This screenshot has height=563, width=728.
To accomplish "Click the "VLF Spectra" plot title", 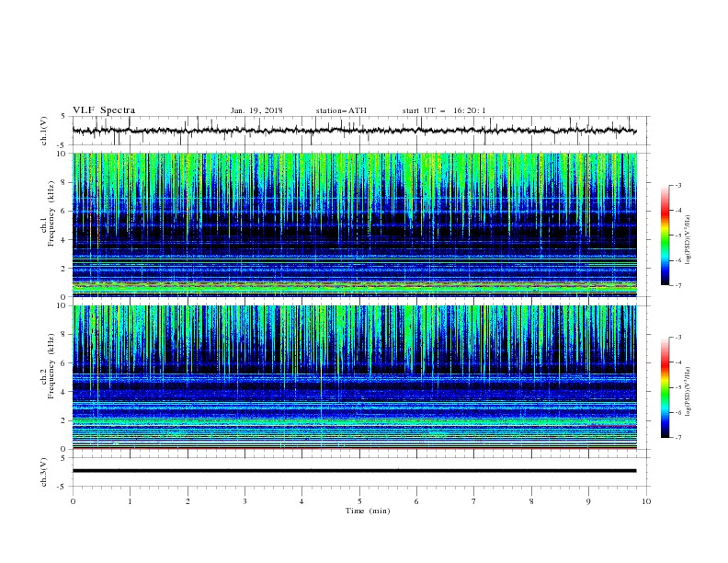I will click(104, 110).
